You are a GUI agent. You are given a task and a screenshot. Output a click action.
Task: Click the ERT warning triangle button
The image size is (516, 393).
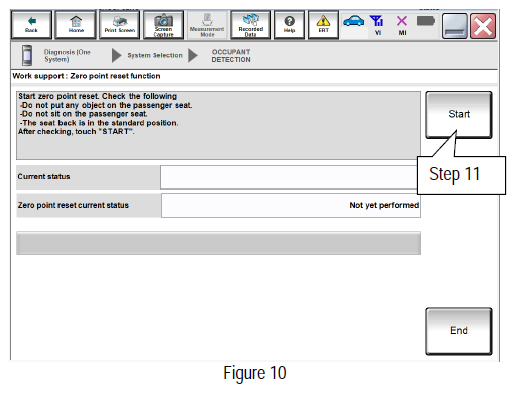323,25
